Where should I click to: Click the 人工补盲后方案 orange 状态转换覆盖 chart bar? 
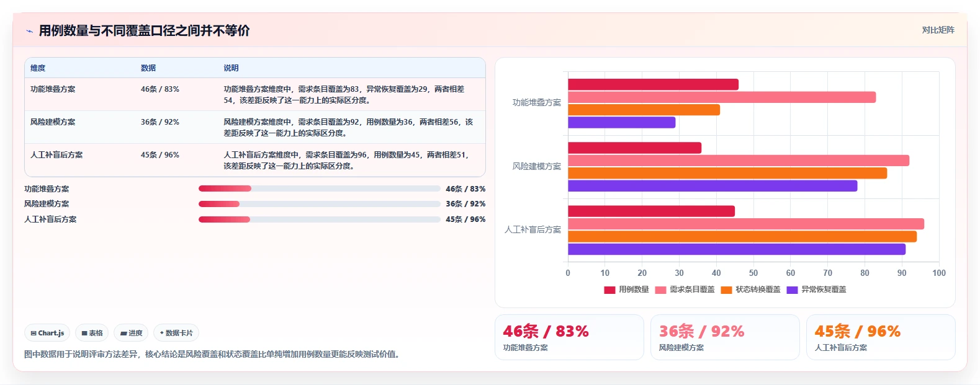coord(742,237)
